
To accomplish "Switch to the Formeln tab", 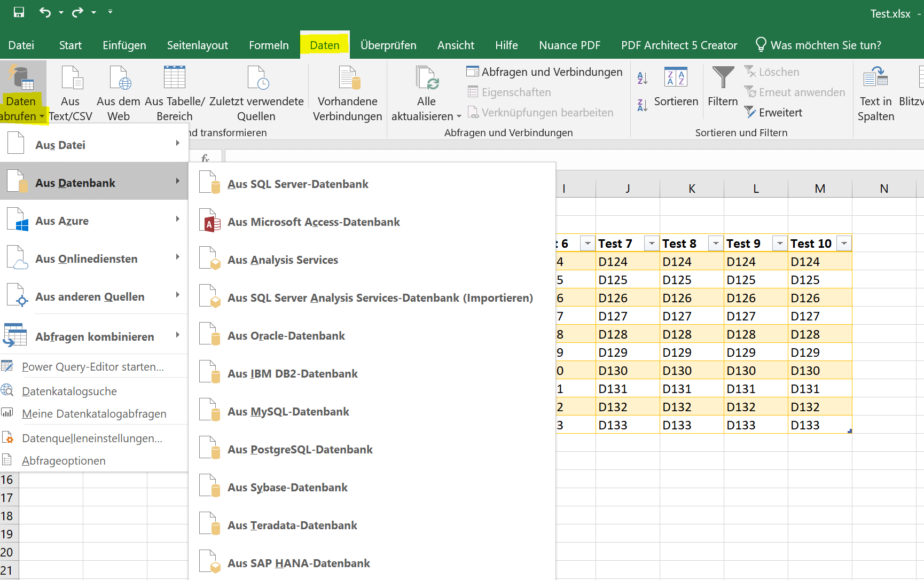I will (x=269, y=45).
